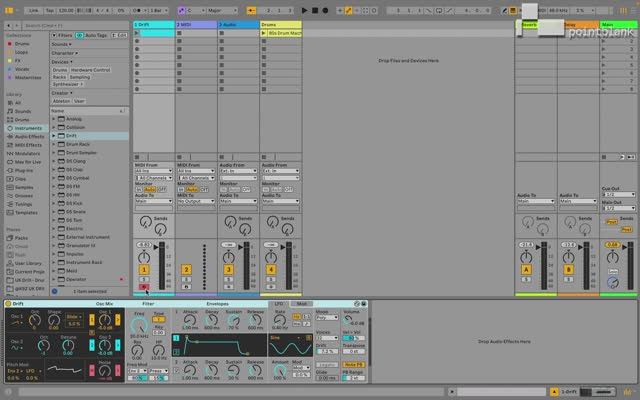Filter by Synthesizer device tag

click(x=67, y=84)
